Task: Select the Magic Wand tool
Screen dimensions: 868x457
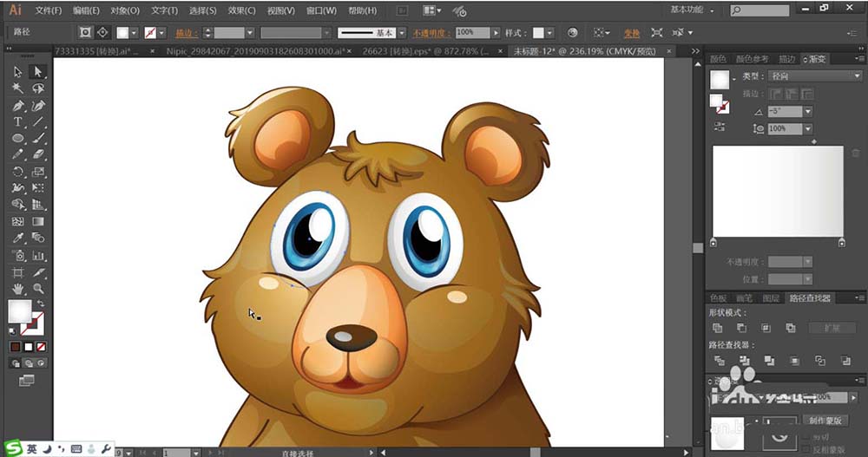Action: click(x=17, y=88)
